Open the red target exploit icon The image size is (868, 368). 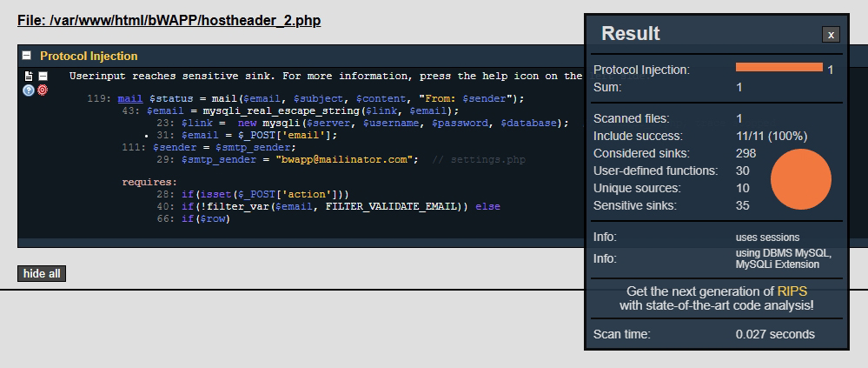[43, 90]
